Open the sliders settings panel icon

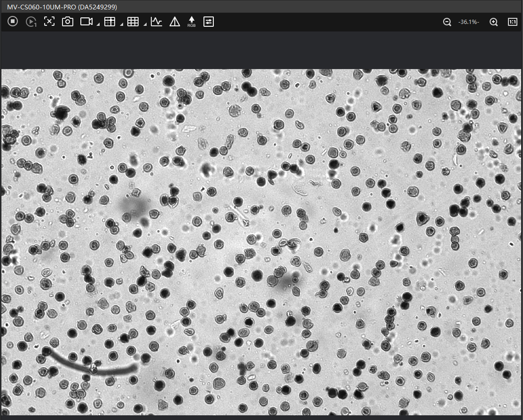[209, 22]
